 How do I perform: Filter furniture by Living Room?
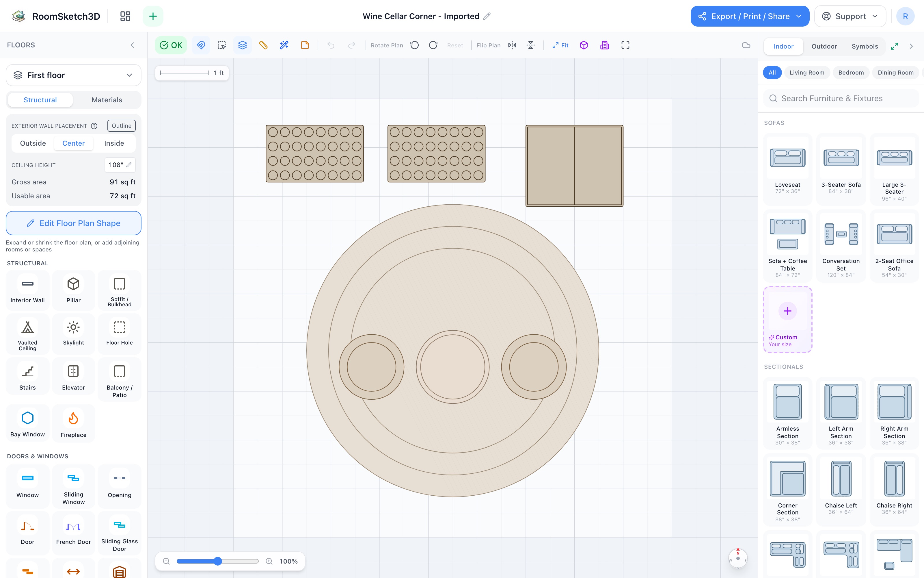[807, 73]
